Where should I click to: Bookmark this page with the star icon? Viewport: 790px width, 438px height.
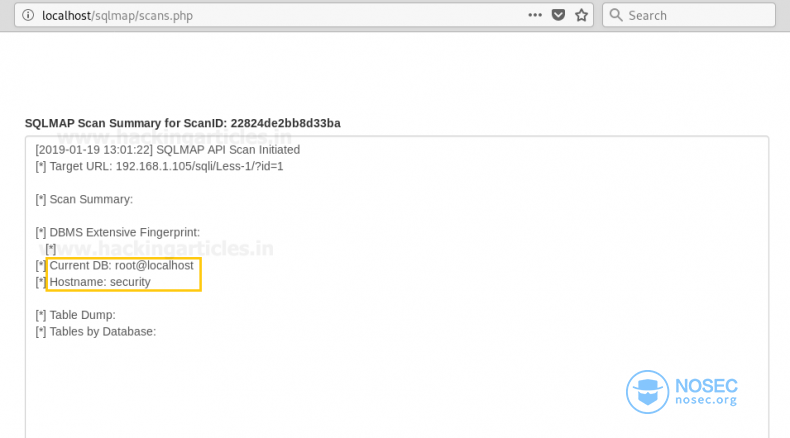581,15
